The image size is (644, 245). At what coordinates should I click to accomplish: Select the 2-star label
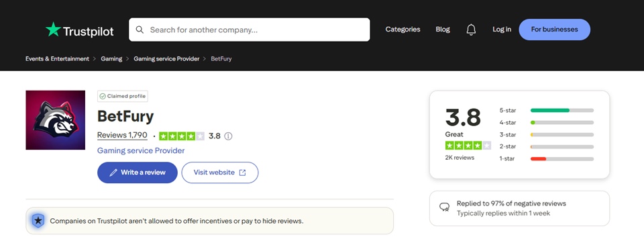tap(508, 147)
